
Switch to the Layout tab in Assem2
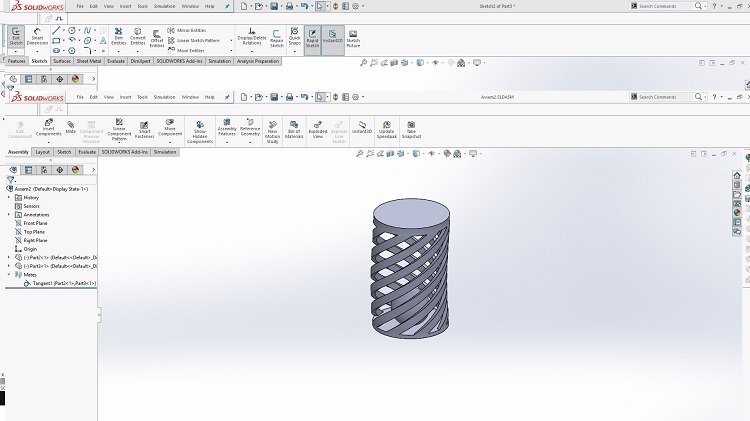(x=43, y=152)
